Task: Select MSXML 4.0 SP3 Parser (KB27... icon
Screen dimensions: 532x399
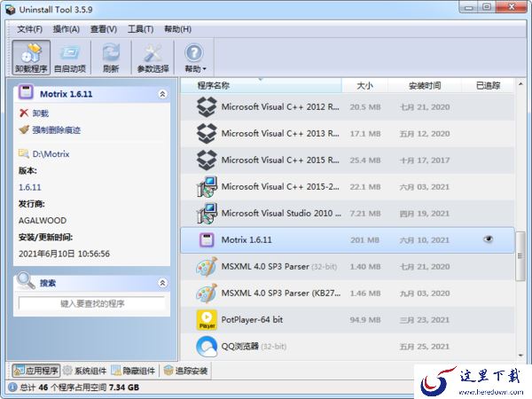Action: click(x=207, y=293)
